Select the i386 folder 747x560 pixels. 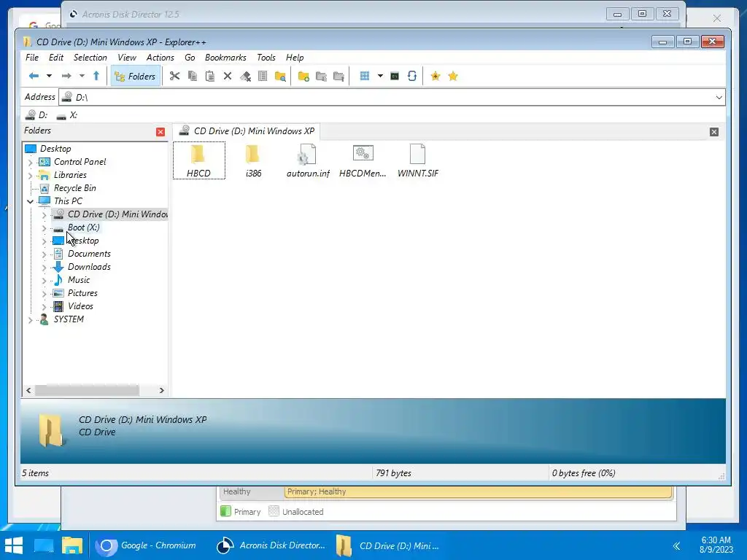tap(253, 160)
